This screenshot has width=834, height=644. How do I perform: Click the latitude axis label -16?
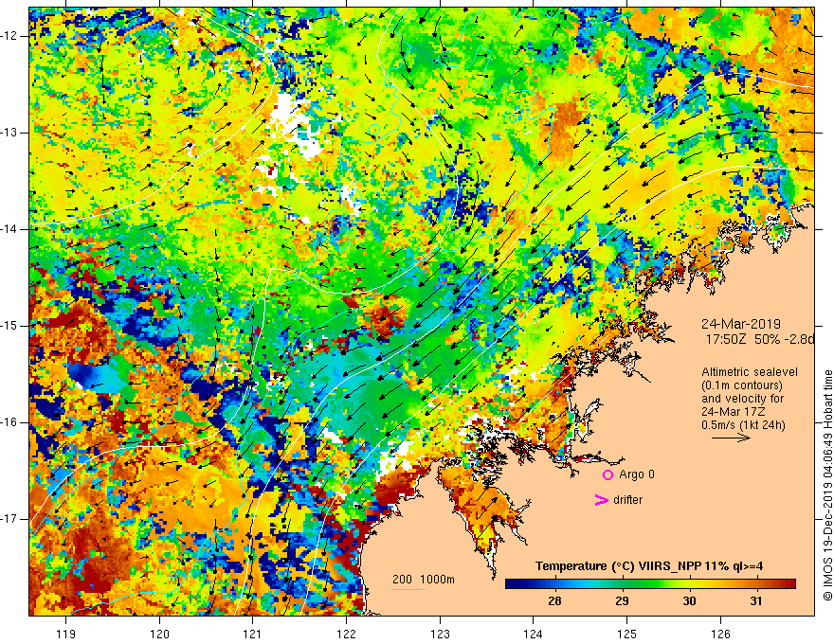[x=9, y=422]
